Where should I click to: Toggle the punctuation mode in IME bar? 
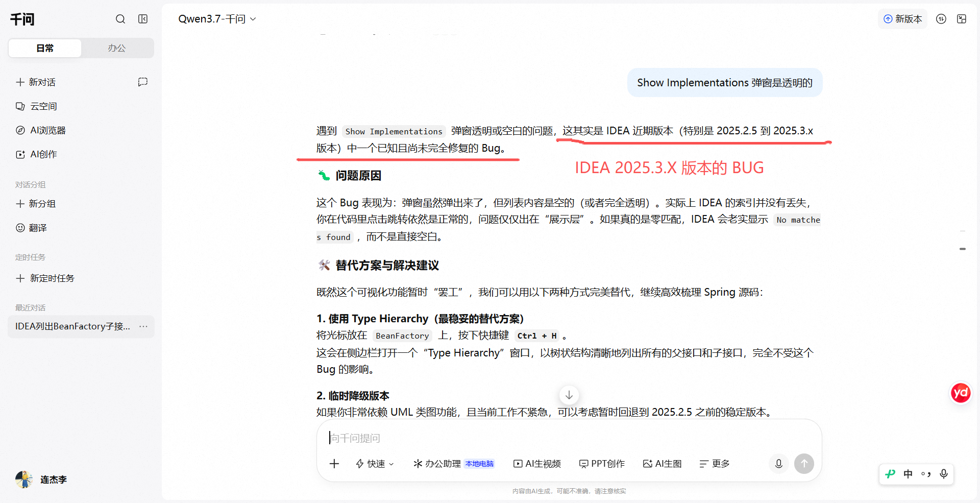(926, 474)
